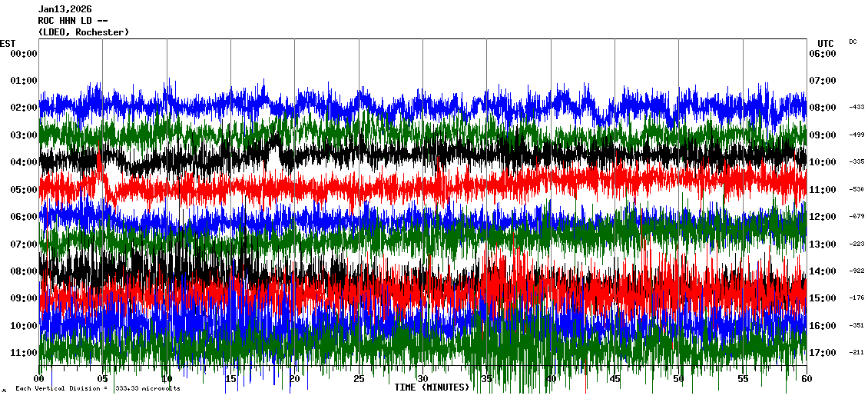The image size is (868, 399).
Task: Click the EST column header
Action: tap(8, 43)
